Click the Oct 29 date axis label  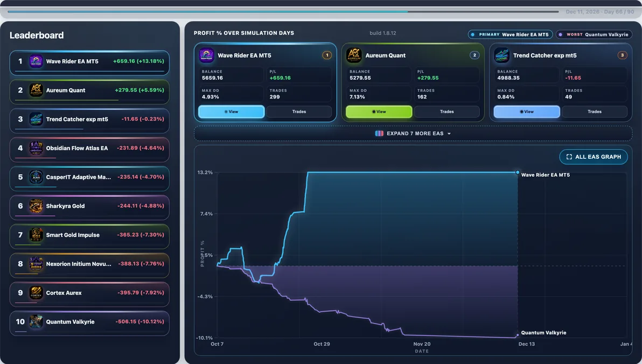pyautogui.click(x=322, y=344)
